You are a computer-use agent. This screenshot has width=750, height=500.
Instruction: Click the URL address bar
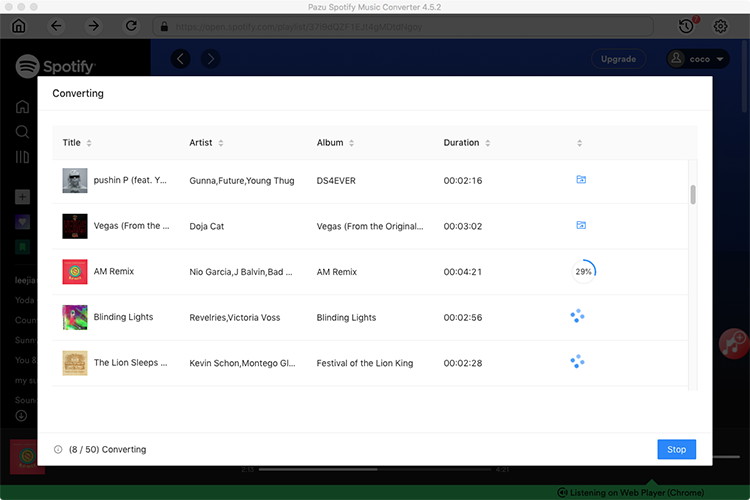(400, 26)
